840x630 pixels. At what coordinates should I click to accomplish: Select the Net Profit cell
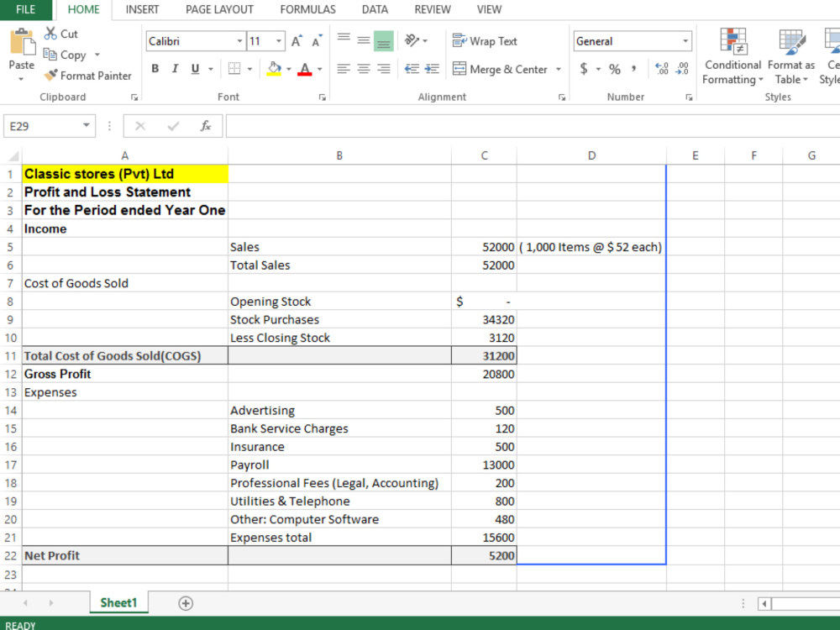pyautogui.click(x=125, y=555)
